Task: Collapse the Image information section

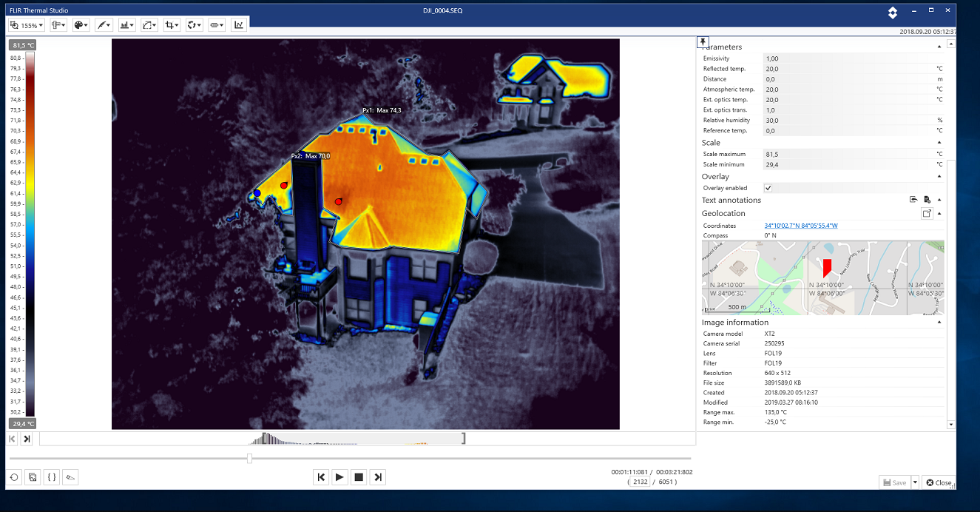Action: (x=939, y=323)
